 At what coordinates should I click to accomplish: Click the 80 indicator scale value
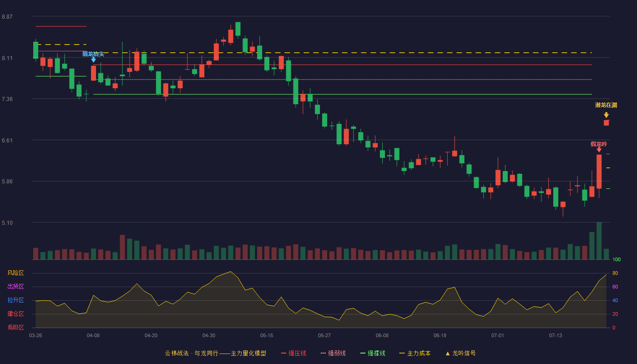tap(615, 273)
